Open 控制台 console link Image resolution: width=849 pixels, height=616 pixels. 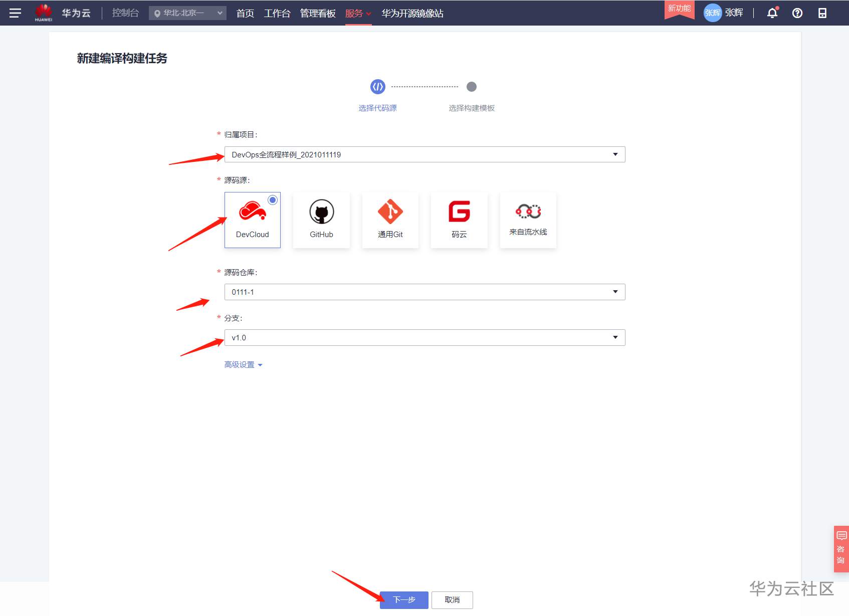(125, 13)
